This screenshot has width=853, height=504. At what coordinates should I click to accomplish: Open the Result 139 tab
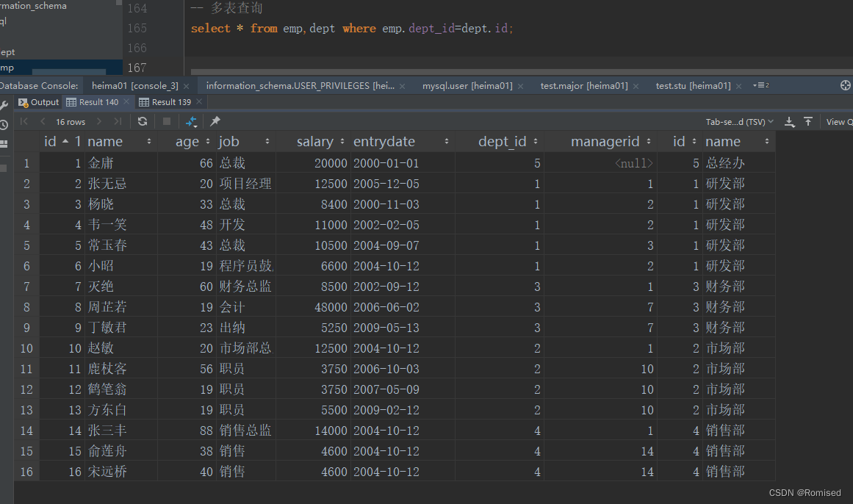click(165, 102)
